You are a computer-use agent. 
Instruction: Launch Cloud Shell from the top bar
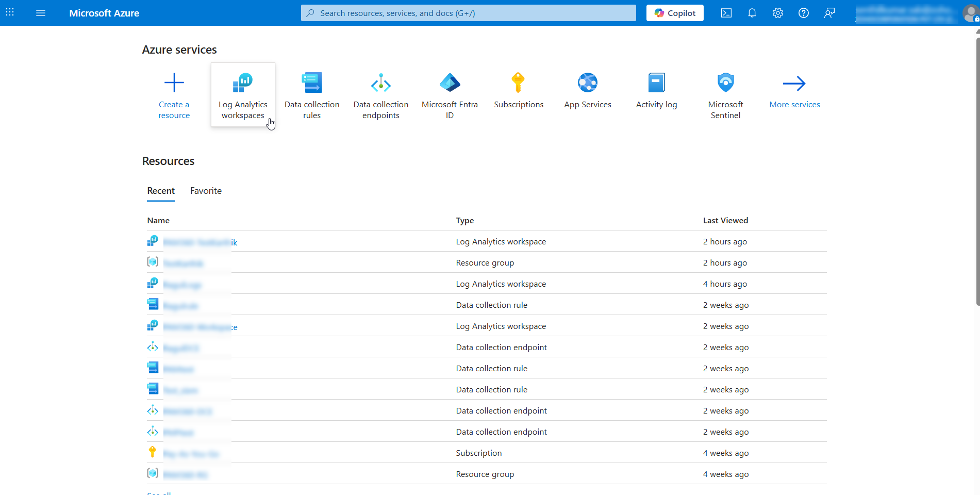726,13
